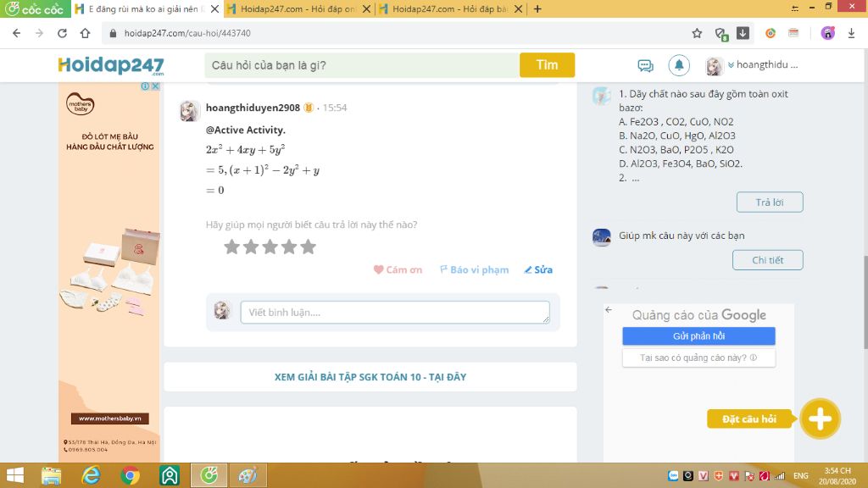The width and height of the screenshot is (868, 488).
Task: Reload the current page
Action: [62, 33]
